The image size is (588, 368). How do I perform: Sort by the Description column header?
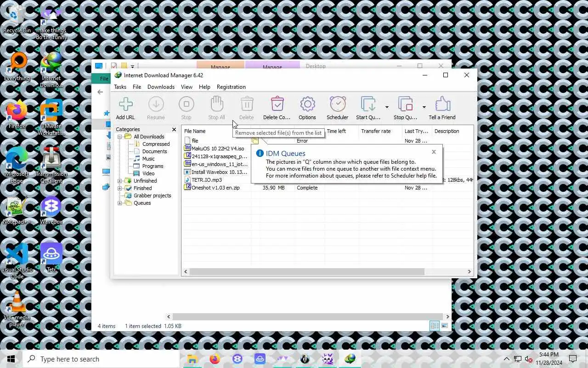(x=452, y=131)
